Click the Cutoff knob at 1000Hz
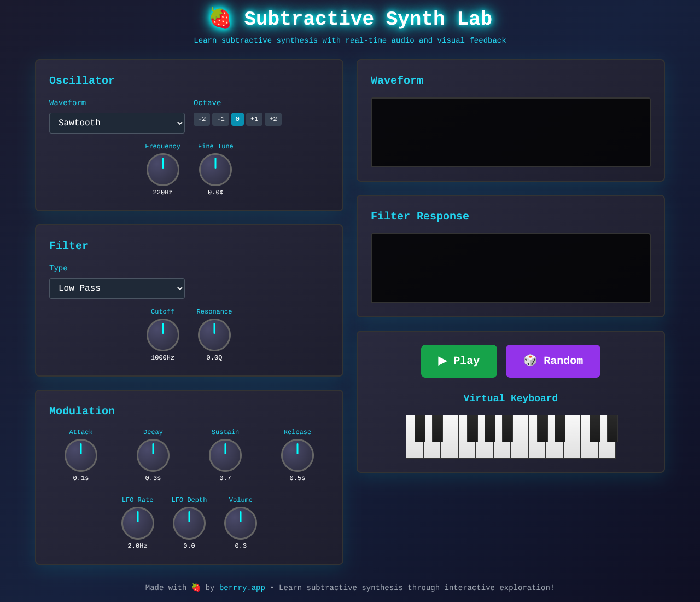The height and width of the screenshot is (602, 700). click(x=162, y=335)
